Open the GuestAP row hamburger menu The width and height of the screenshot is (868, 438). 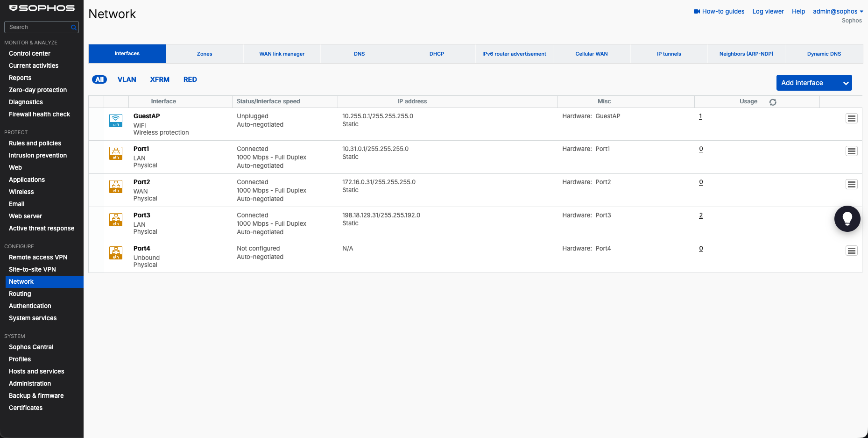[x=852, y=119]
